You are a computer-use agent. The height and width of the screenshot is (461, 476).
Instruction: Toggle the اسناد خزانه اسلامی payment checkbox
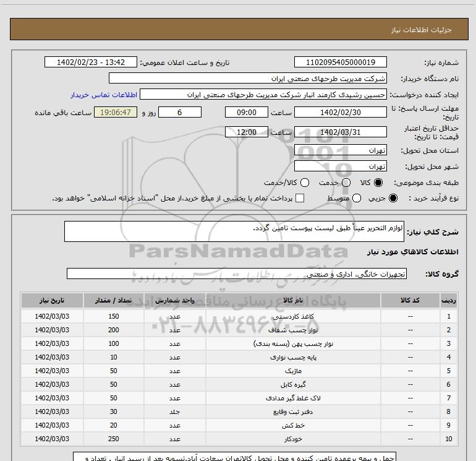click(300, 198)
